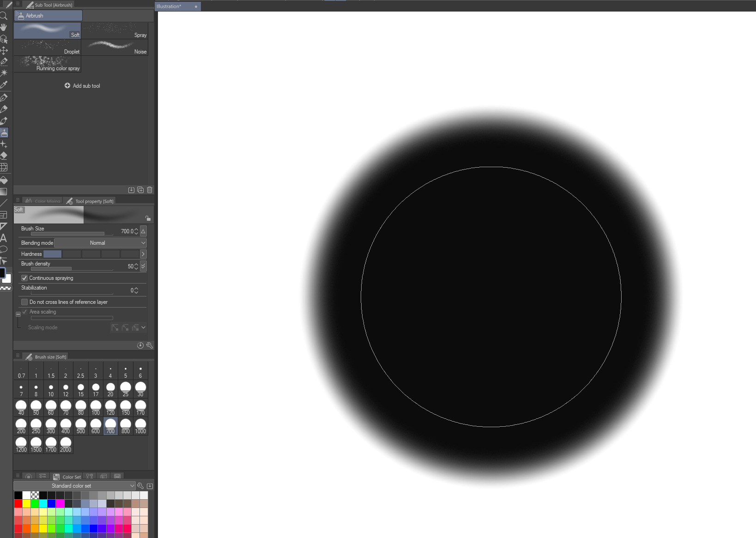The width and height of the screenshot is (756, 538).
Task: Select the Blend tool
Action: pos(4,167)
